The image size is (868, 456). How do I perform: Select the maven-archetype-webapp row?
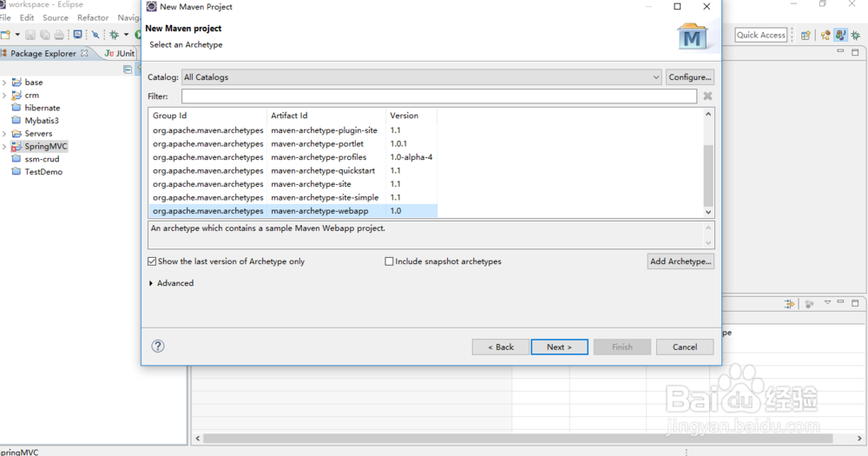(x=293, y=210)
